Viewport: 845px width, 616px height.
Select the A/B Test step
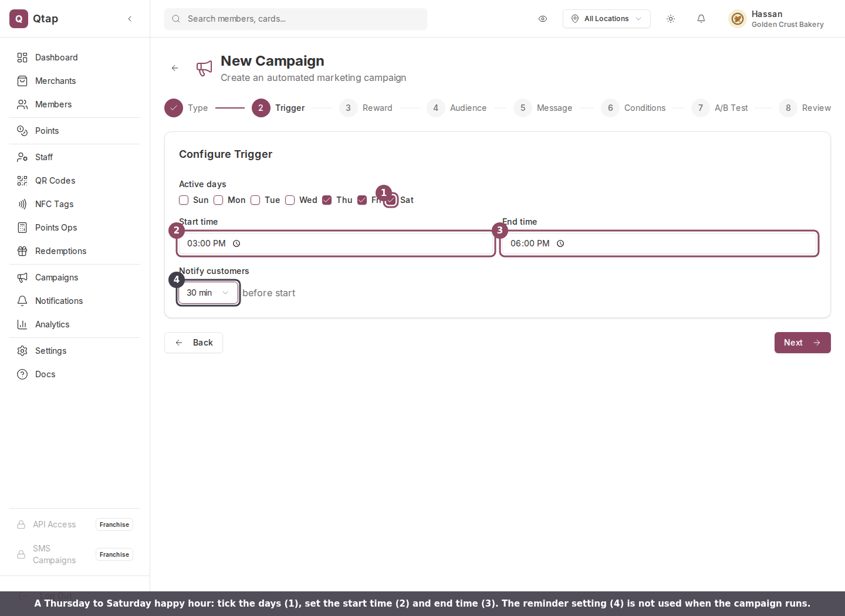point(719,108)
